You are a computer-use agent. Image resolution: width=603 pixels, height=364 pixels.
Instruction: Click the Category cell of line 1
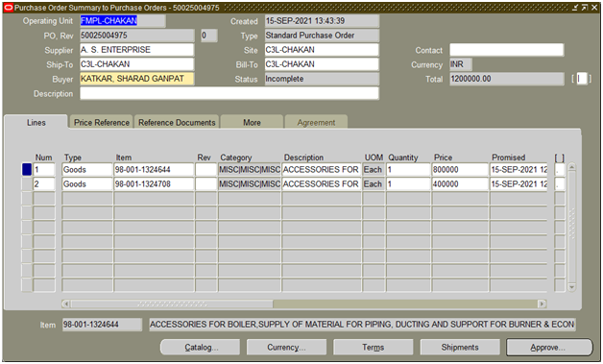click(x=250, y=169)
